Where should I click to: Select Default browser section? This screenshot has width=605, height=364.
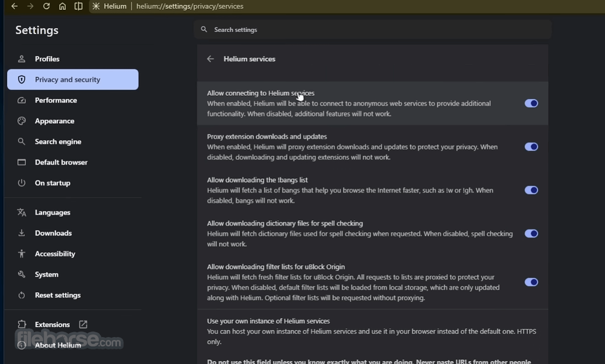[x=72, y=162]
